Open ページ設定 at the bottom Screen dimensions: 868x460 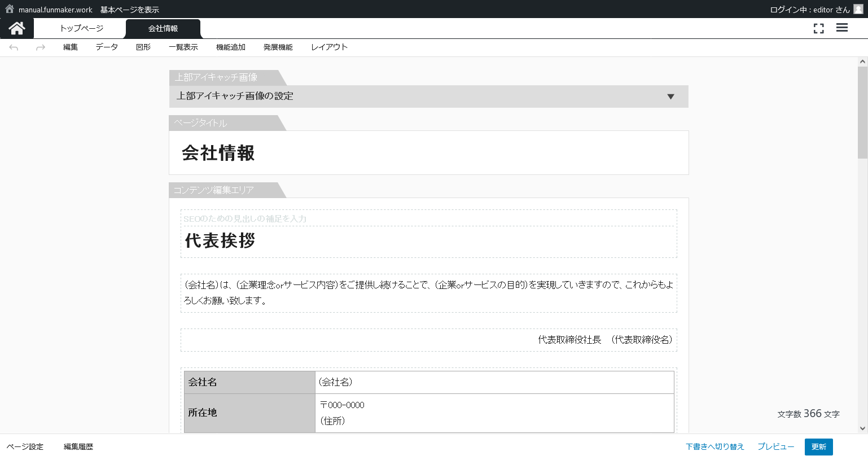coord(25,446)
